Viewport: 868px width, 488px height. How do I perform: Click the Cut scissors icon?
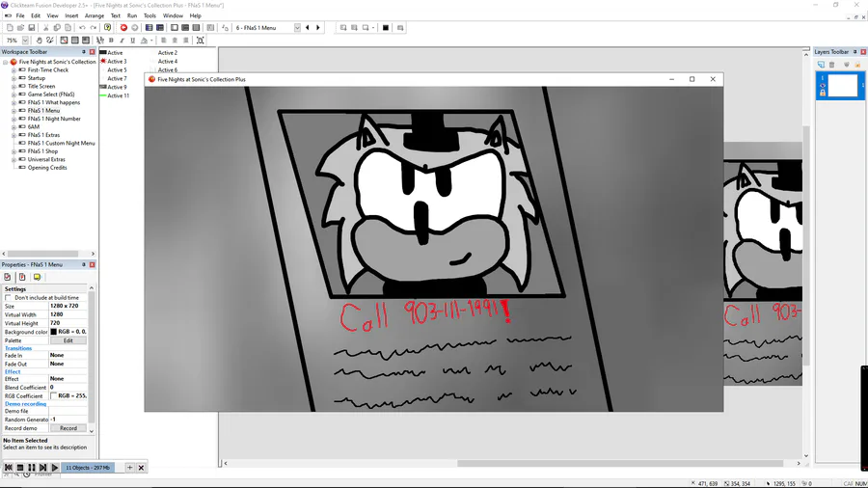coord(46,28)
